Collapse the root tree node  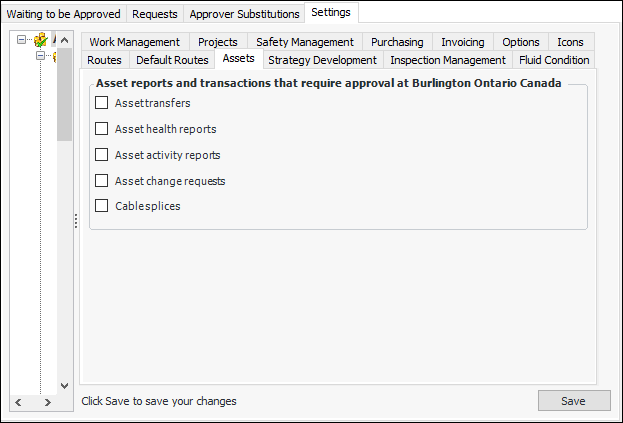tap(22, 41)
